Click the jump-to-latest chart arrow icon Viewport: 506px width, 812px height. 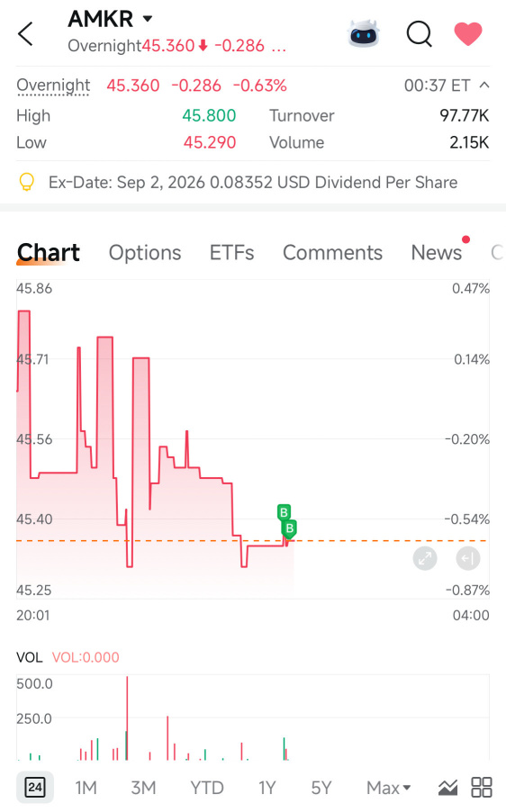[x=467, y=558]
